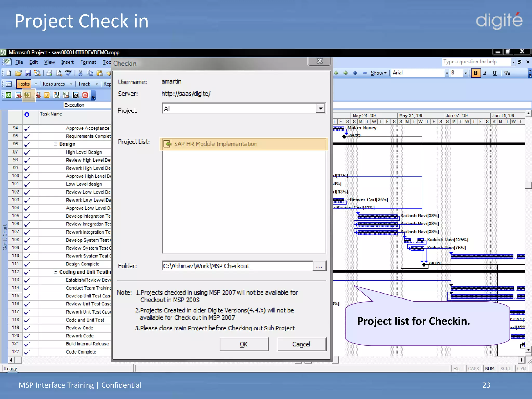Click the New blank project icon
532x399 pixels.
(x=9, y=73)
